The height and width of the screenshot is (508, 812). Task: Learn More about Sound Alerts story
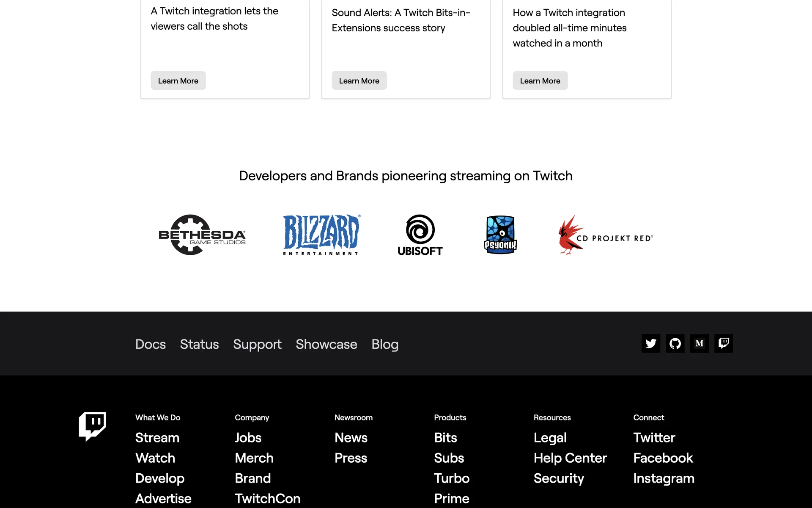pos(359,81)
